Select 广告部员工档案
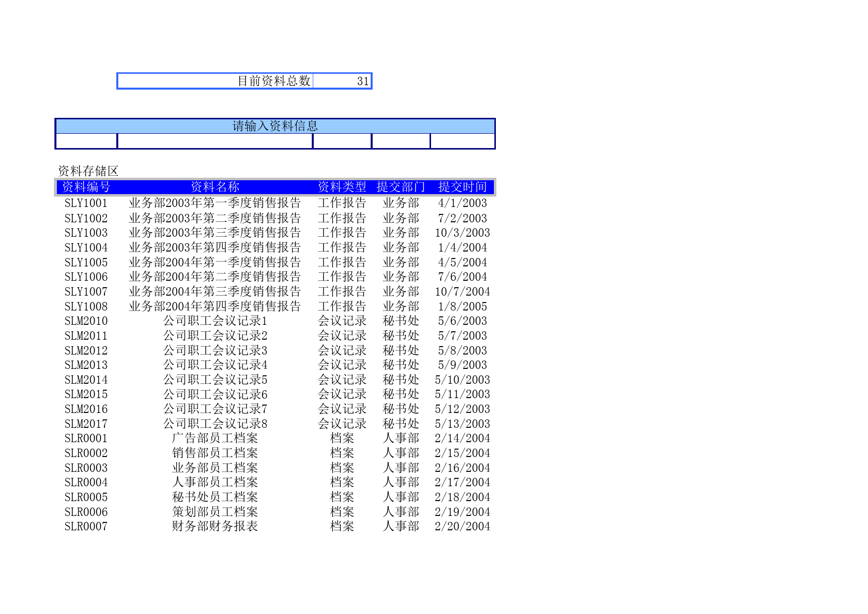Viewport: 868px width, 614px height. tap(215, 438)
